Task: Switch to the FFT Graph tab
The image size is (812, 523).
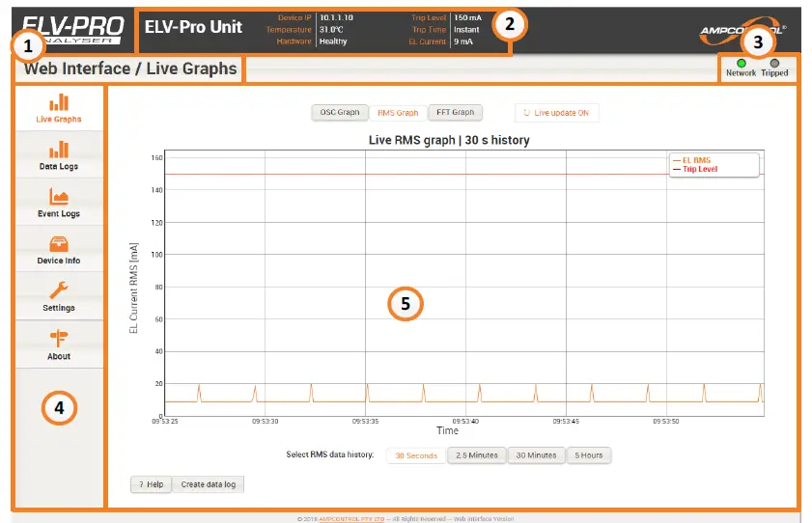Action: tap(455, 113)
